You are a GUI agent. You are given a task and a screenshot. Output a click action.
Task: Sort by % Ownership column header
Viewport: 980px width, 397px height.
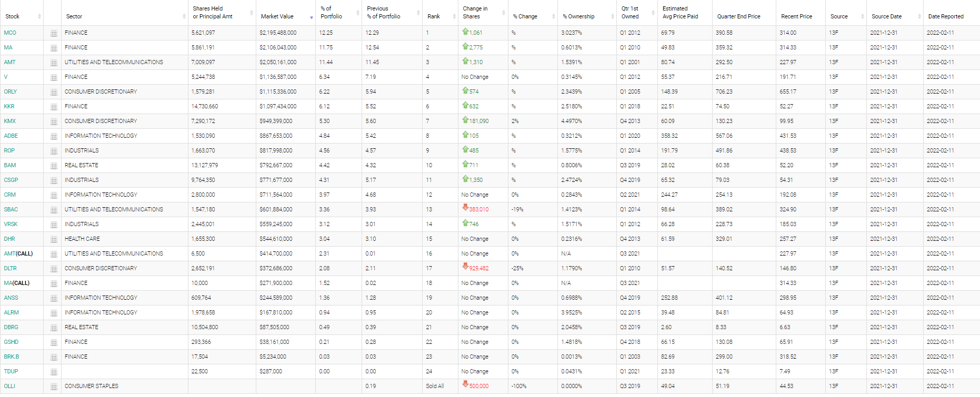pyautogui.click(x=578, y=16)
